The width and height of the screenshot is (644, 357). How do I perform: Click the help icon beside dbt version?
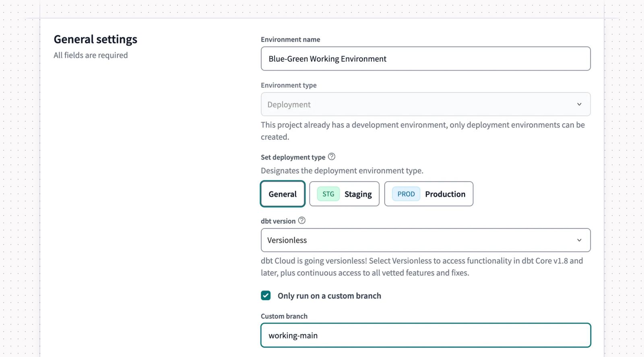pyautogui.click(x=302, y=220)
